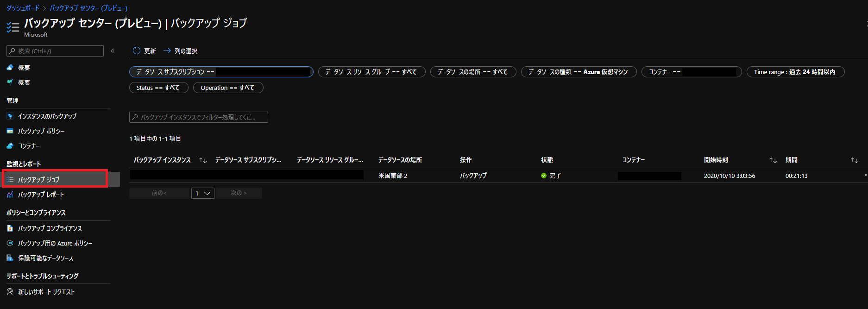
Task: Open the Operation == すべて filter
Action: tap(228, 88)
